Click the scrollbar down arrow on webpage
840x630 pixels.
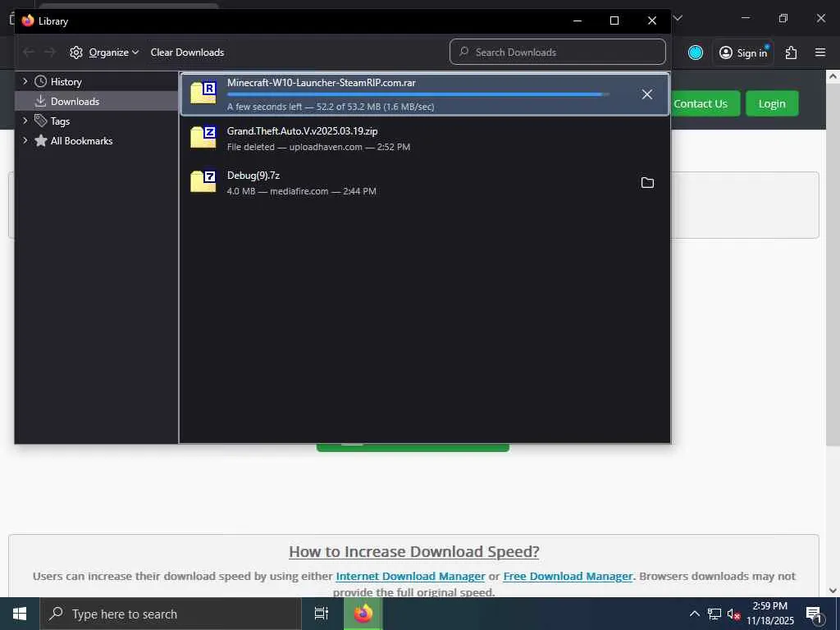coord(833,591)
